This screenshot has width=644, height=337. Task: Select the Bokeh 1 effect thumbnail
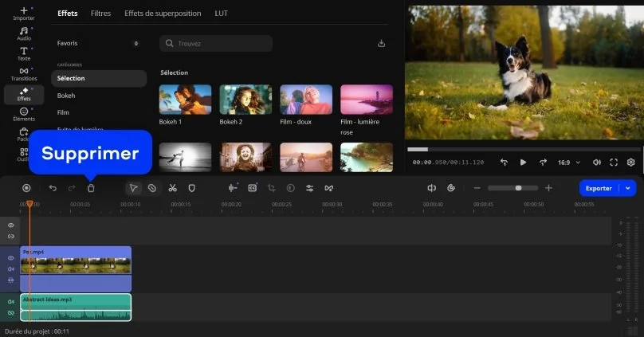click(x=186, y=100)
